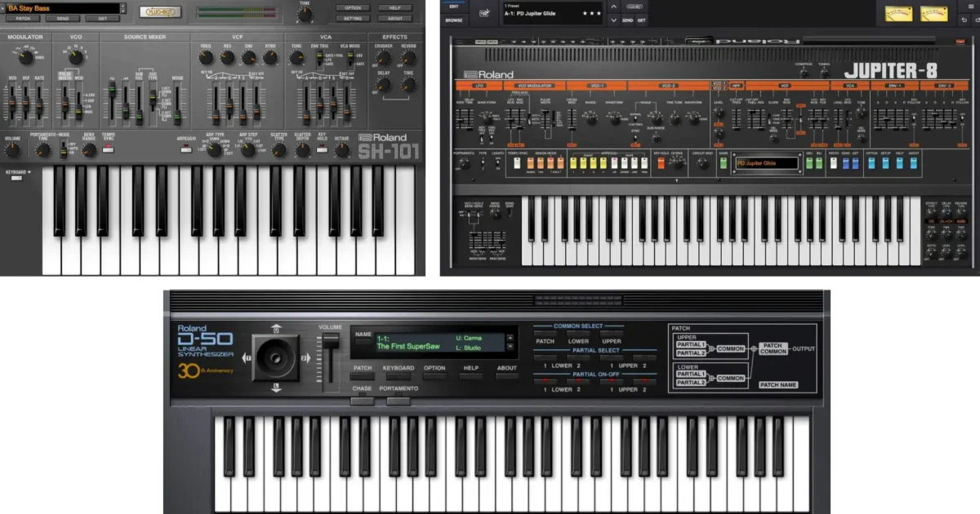Click the SH-101 PATCH button
Screen dimensions: 980x514
pos(23,18)
